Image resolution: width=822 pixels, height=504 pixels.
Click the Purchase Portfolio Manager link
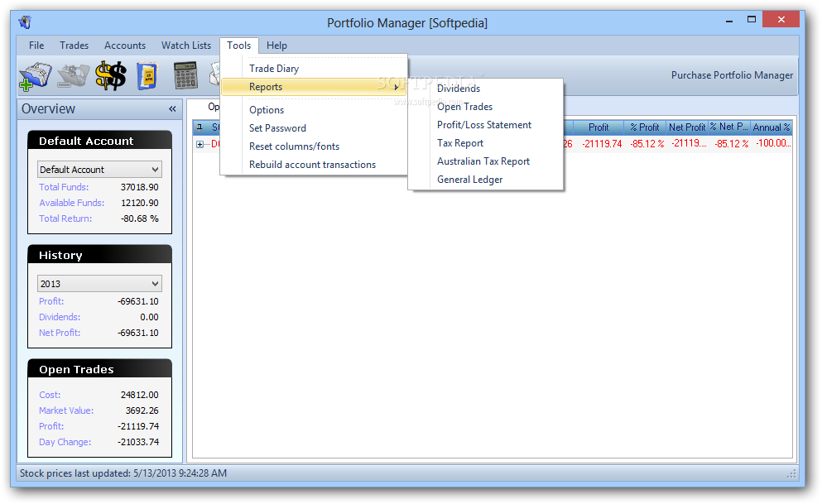coord(732,75)
